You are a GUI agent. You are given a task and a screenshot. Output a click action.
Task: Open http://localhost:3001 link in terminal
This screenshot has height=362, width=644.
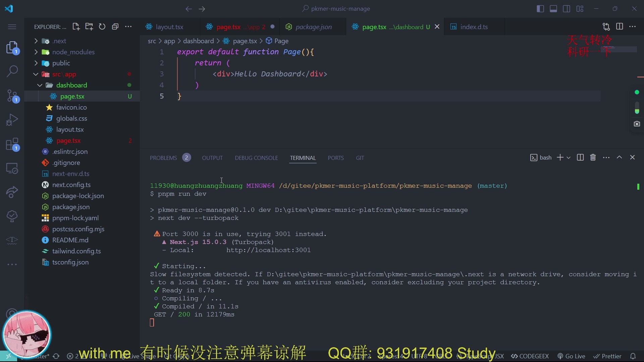click(x=268, y=250)
